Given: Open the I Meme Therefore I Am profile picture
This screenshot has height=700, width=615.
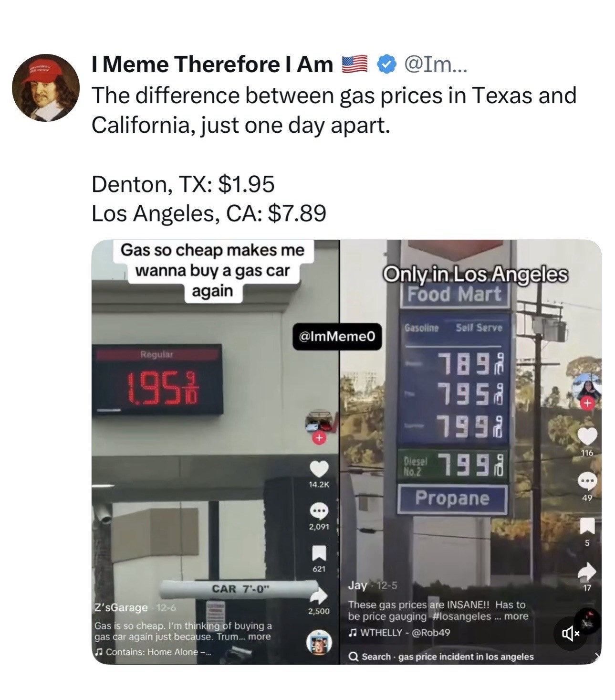Looking at the screenshot, I should pyautogui.click(x=46, y=88).
